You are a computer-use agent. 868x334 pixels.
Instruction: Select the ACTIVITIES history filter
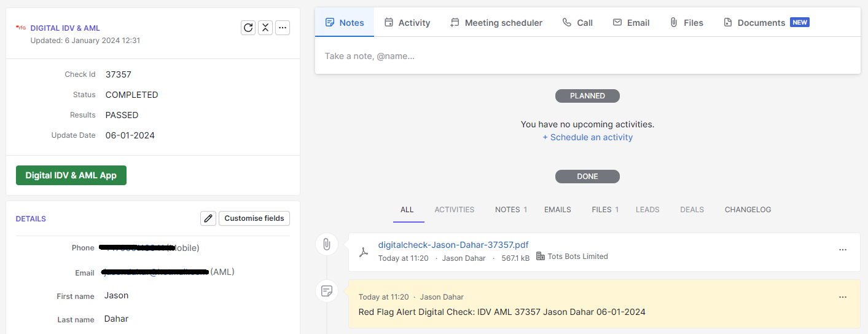(455, 210)
